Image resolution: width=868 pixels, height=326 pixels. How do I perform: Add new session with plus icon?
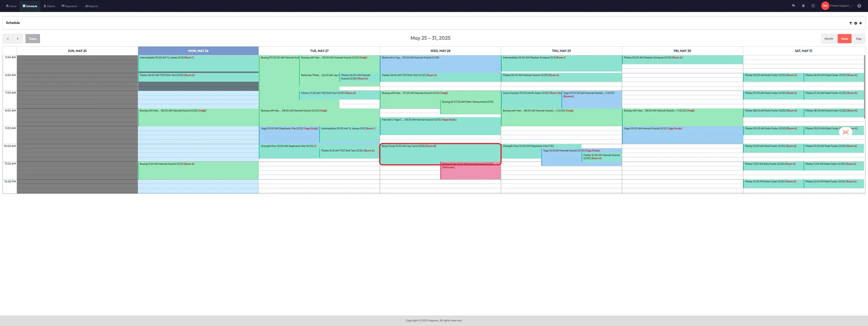tap(860, 23)
